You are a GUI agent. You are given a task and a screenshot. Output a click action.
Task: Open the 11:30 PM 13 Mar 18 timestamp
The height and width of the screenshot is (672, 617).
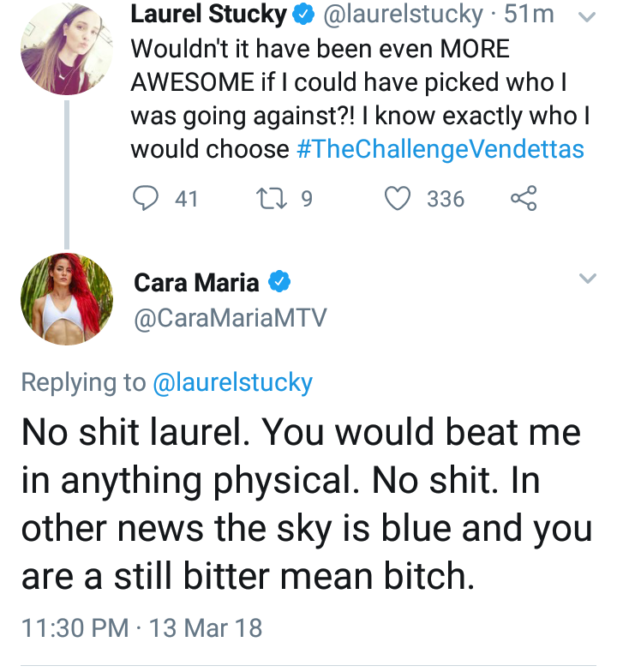tap(141, 628)
